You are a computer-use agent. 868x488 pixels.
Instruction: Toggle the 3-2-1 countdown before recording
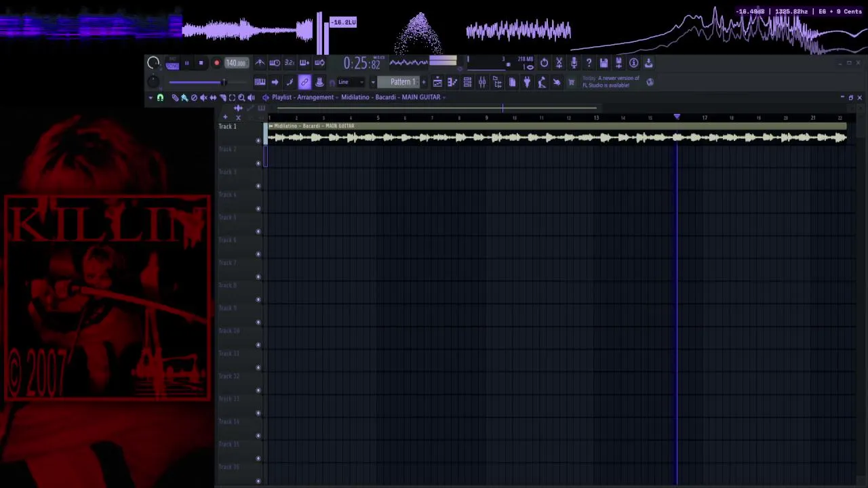(x=290, y=63)
